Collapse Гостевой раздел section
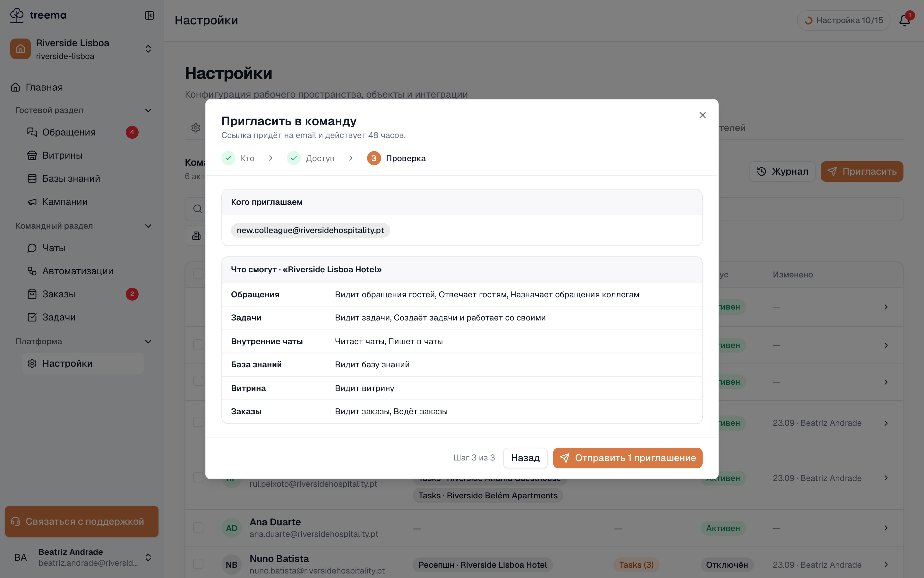This screenshot has width=924, height=578. tap(148, 110)
